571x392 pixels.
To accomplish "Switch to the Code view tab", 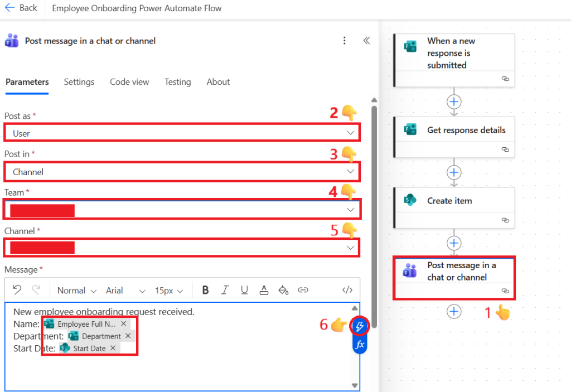I will (x=129, y=82).
